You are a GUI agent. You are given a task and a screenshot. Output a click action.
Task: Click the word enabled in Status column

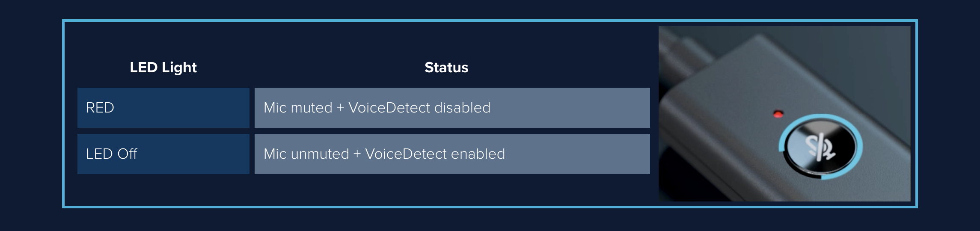(478, 154)
